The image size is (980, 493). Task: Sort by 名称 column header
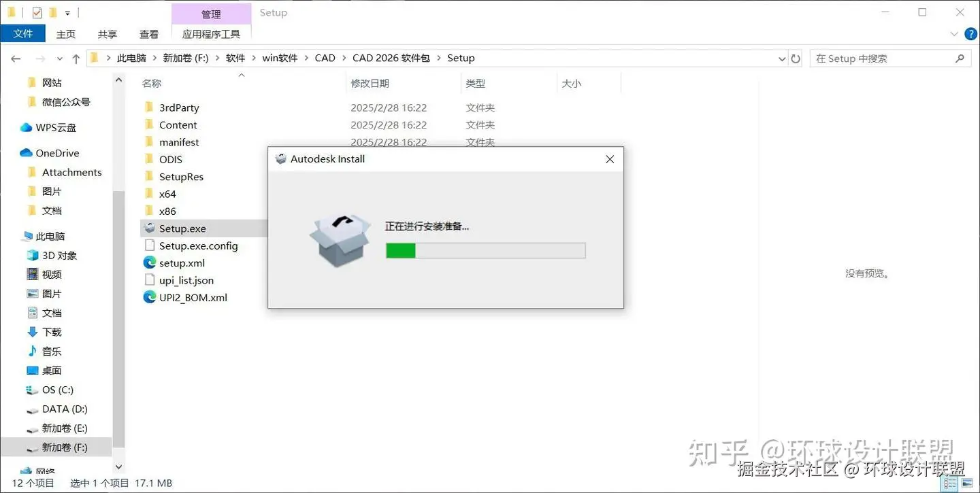152,83
